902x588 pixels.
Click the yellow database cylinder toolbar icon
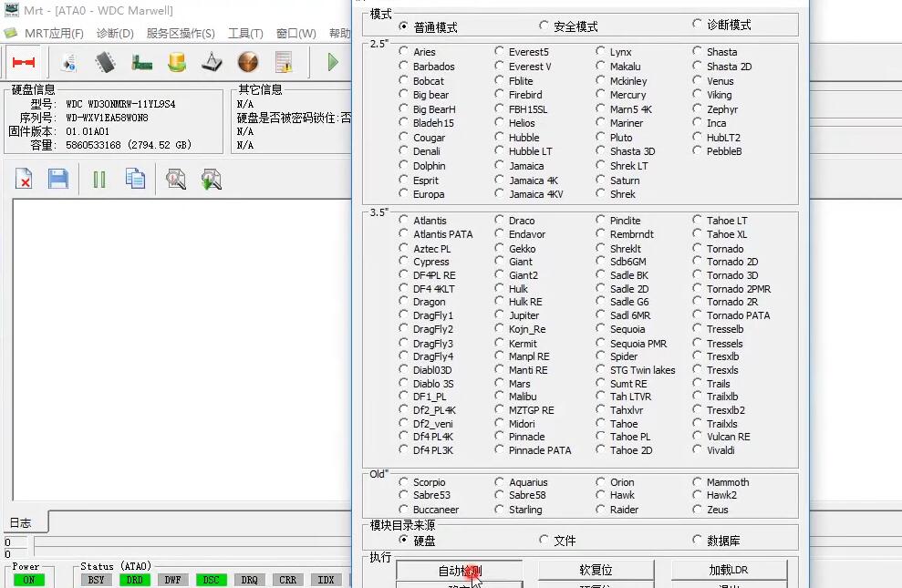[177, 62]
